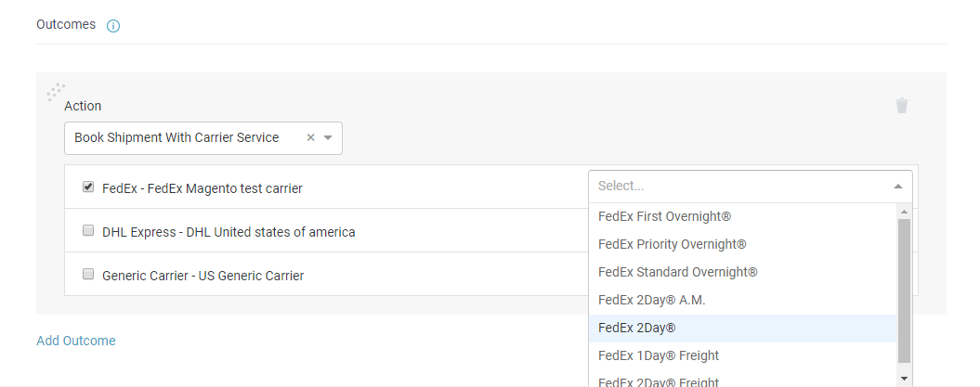
Task: Click the Outcomes info icon
Action: 113,26
